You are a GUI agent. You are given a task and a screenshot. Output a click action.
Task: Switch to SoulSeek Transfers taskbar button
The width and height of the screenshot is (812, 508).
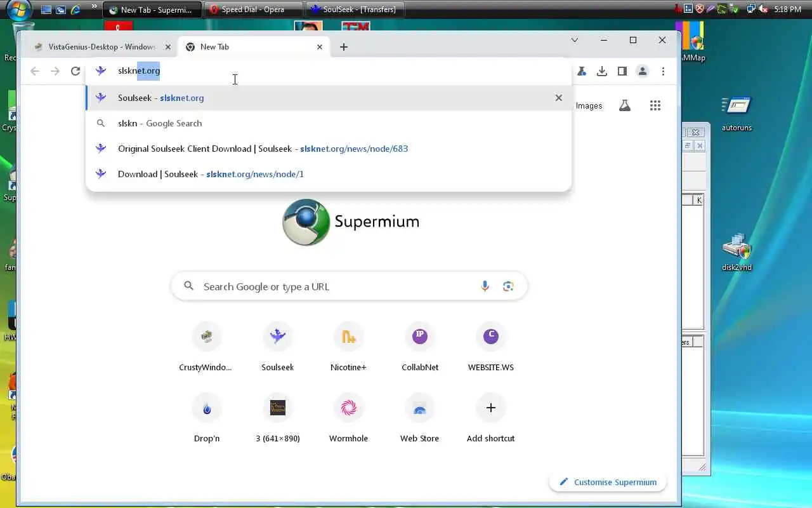click(x=355, y=10)
